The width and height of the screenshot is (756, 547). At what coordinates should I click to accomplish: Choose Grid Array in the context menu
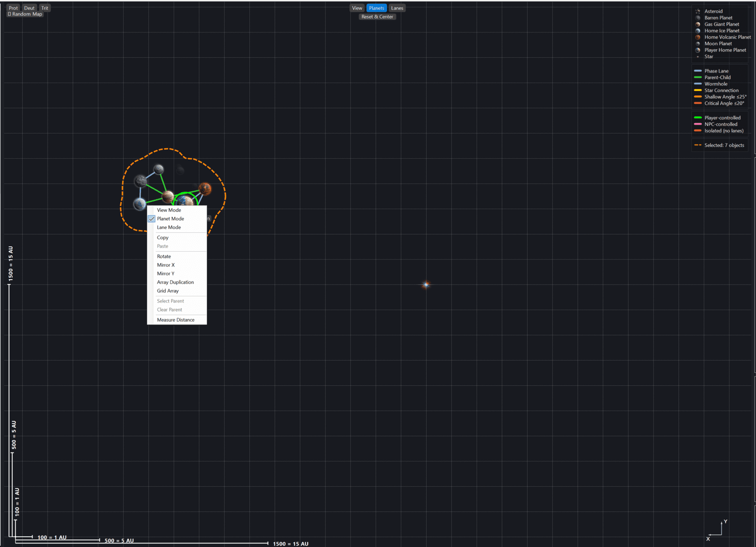coord(177,291)
